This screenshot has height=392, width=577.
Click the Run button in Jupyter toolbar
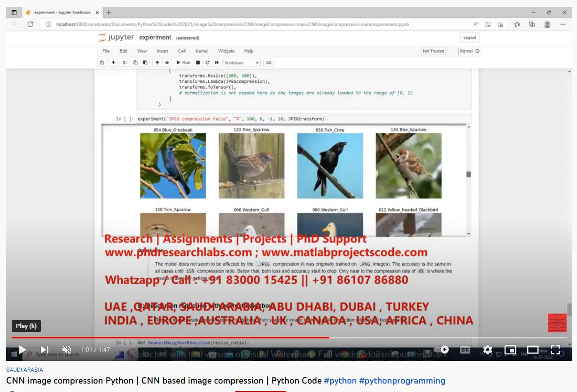tap(183, 63)
